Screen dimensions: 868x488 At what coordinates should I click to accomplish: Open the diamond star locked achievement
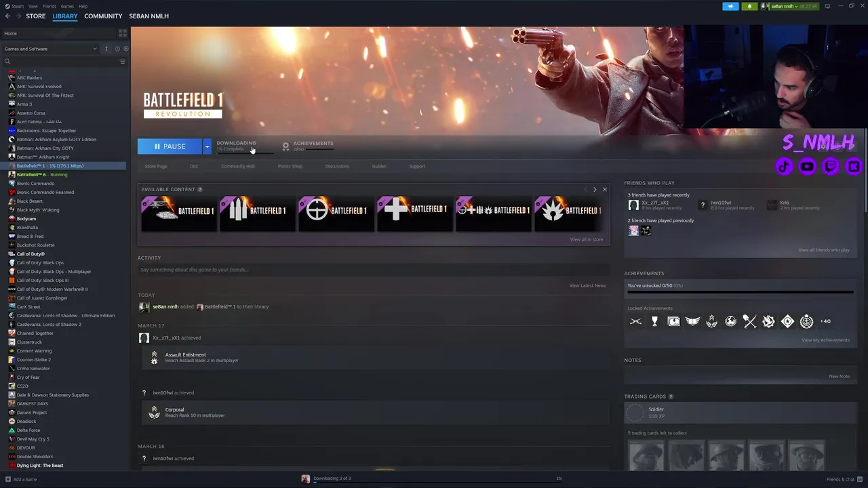(787, 321)
